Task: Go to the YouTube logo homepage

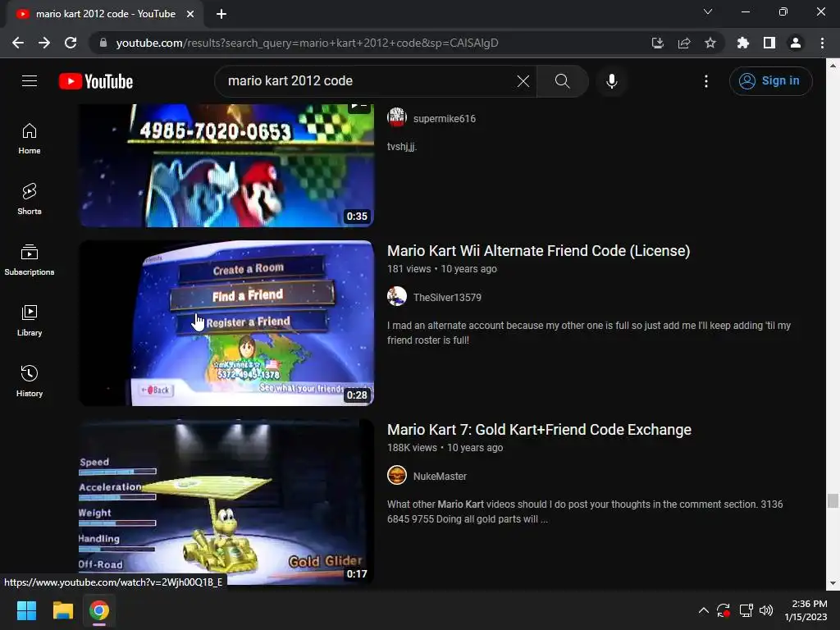Action: click(x=96, y=81)
